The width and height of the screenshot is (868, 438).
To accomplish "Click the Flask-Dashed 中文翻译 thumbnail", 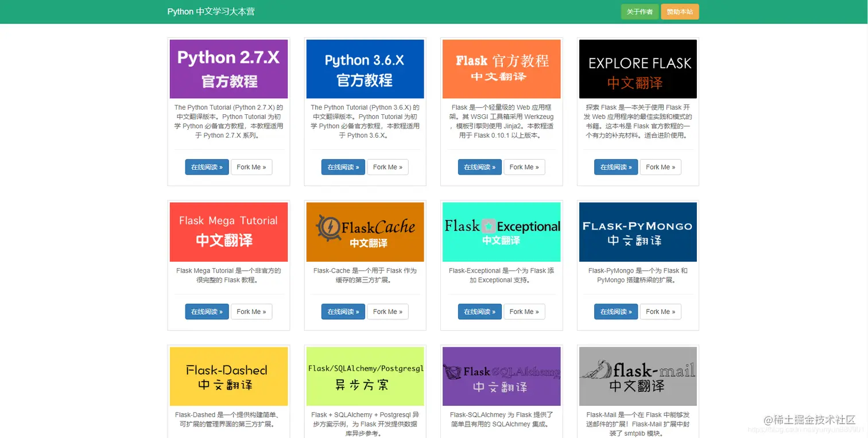I will [228, 376].
